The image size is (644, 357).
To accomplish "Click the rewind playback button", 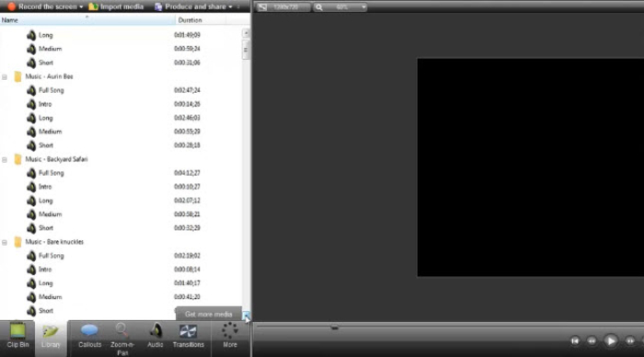I will [592, 341].
